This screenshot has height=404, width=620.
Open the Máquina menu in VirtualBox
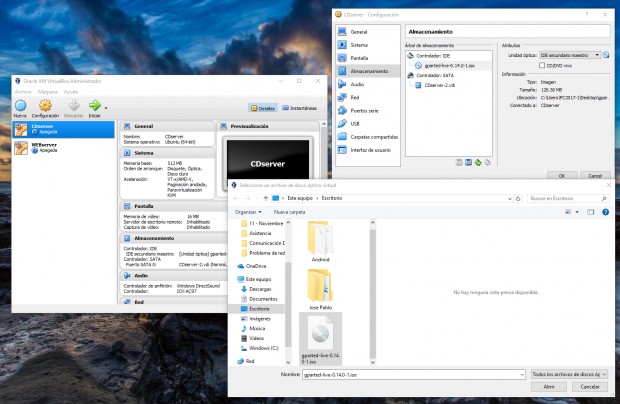[x=47, y=92]
